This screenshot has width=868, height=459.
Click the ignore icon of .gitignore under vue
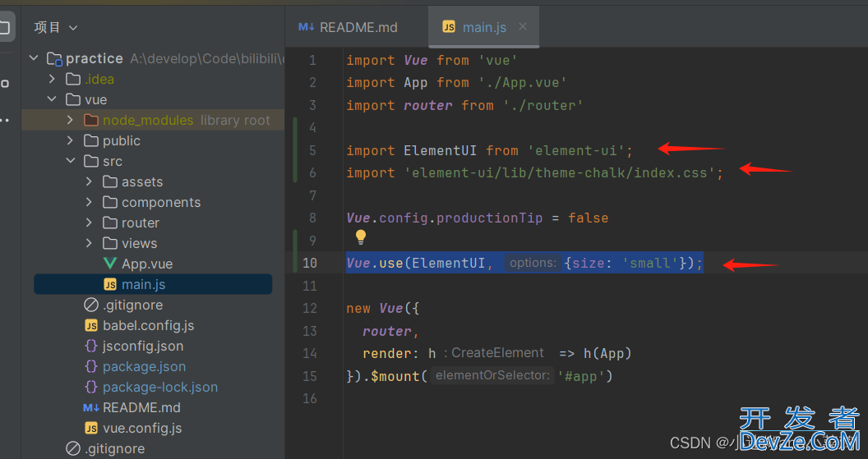pos(90,305)
